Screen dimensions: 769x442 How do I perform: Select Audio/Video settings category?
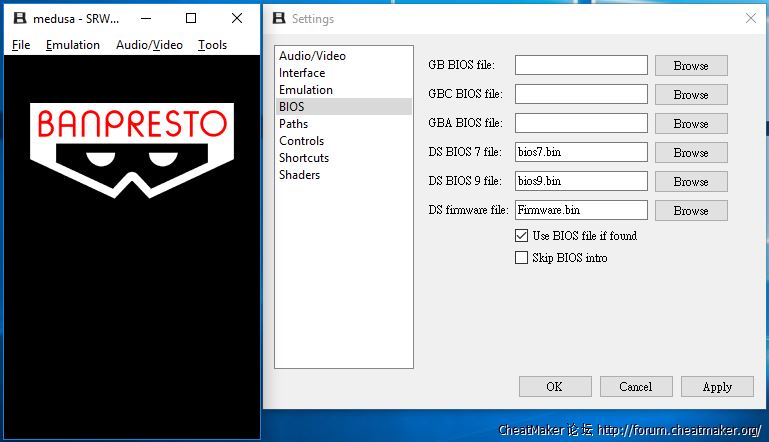[x=312, y=56]
